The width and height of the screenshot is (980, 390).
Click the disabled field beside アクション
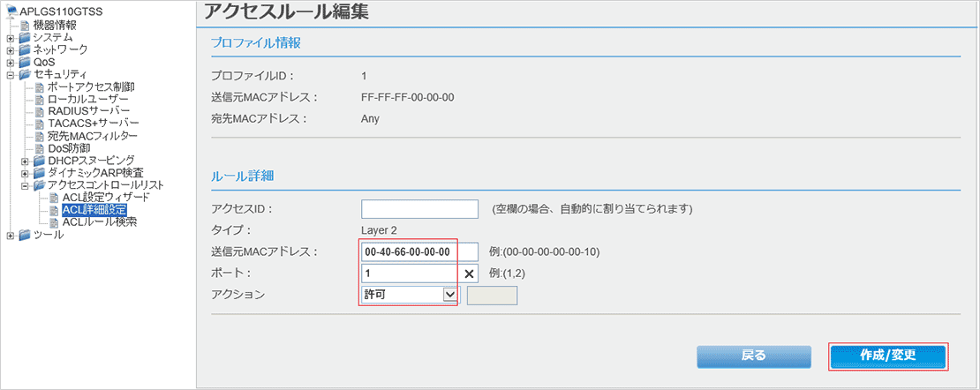[x=492, y=295]
